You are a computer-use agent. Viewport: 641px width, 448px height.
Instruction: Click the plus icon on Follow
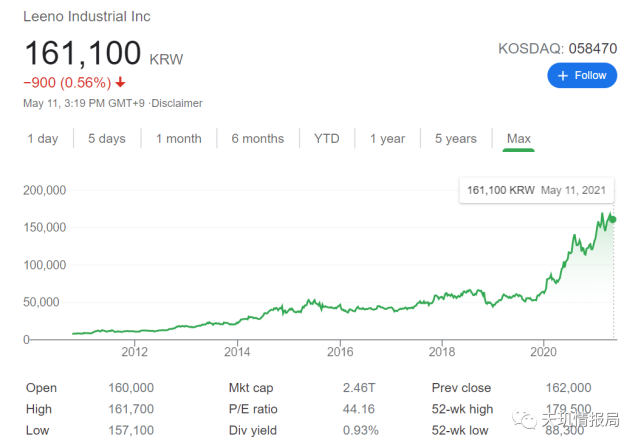(563, 75)
